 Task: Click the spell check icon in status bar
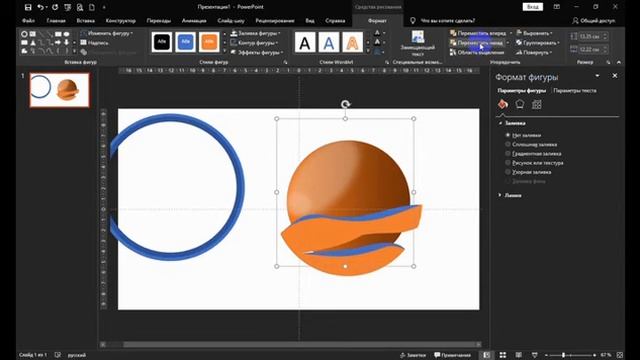tap(58, 355)
